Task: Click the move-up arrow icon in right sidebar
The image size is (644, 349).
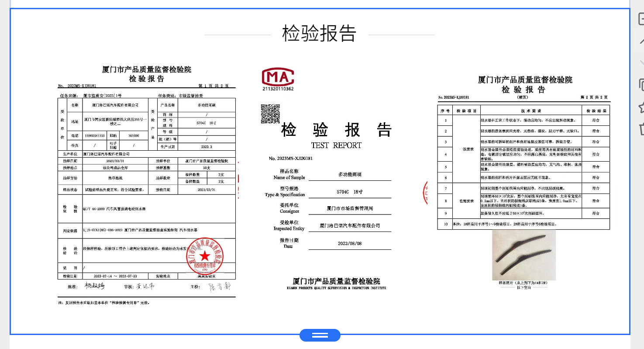Action: pyautogui.click(x=641, y=42)
